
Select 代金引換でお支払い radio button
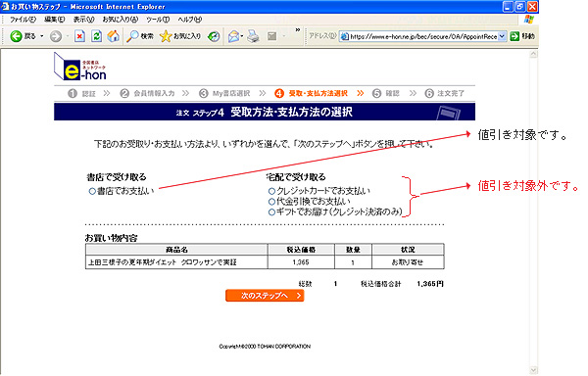(x=271, y=202)
